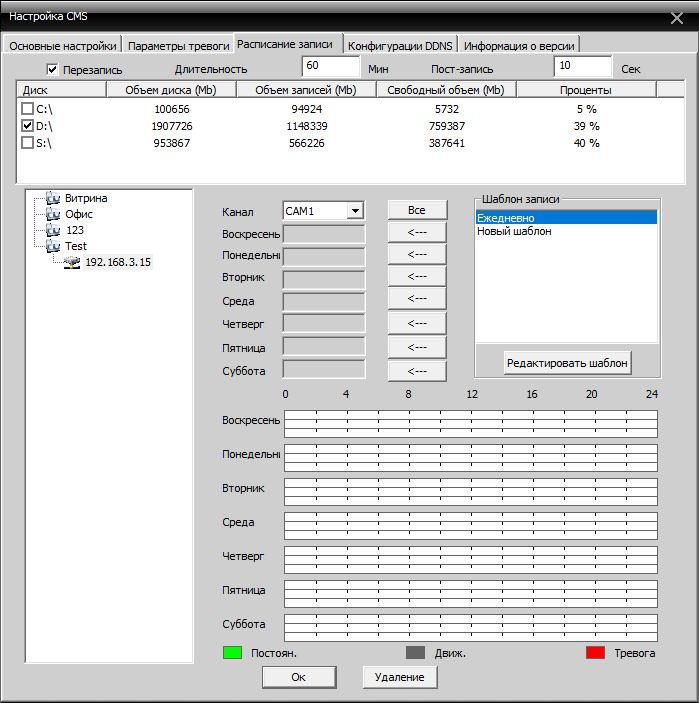Click the Суббота schedule timeline grid
This screenshot has height=703, width=699.
[471, 628]
